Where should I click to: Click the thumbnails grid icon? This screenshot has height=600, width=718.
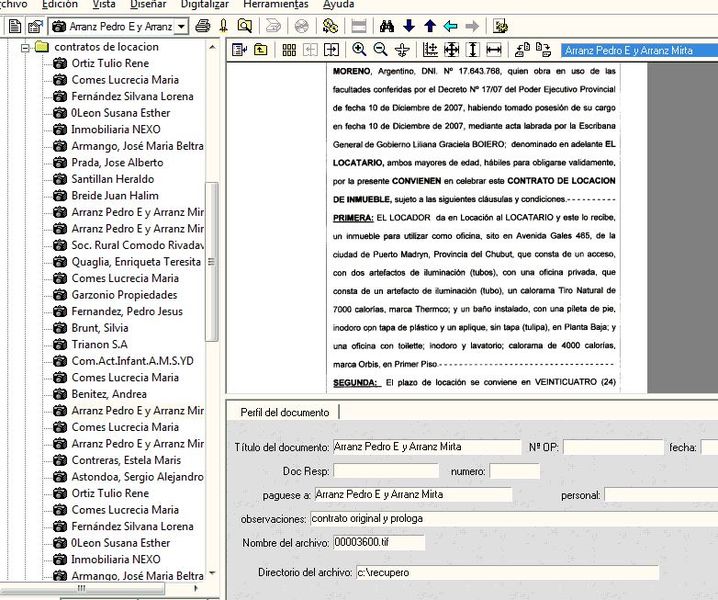click(289, 49)
